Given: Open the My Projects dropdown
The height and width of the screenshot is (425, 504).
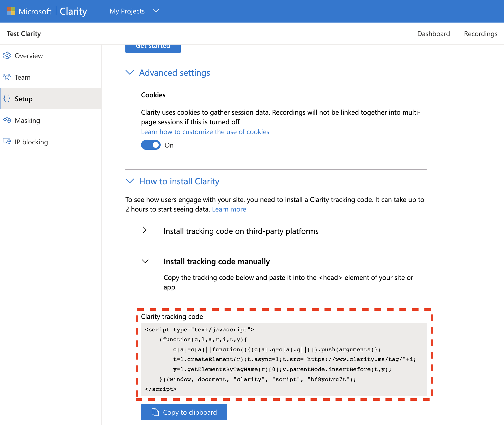Looking at the screenshot, I should [x=134, y=11].
